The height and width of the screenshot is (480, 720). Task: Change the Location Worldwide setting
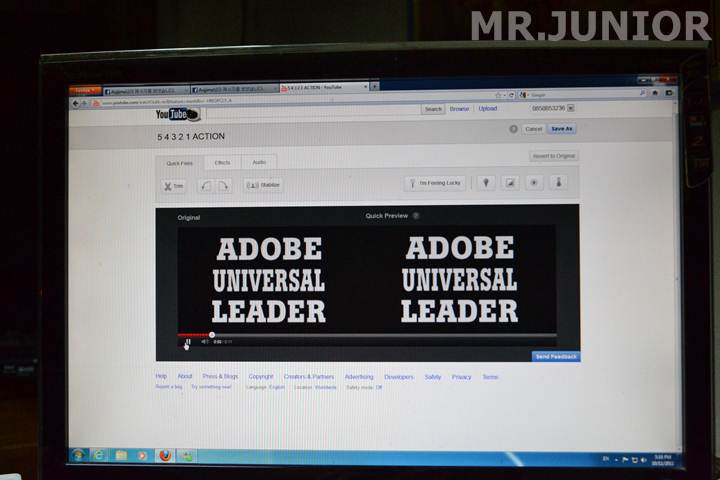tap(315, 387)
